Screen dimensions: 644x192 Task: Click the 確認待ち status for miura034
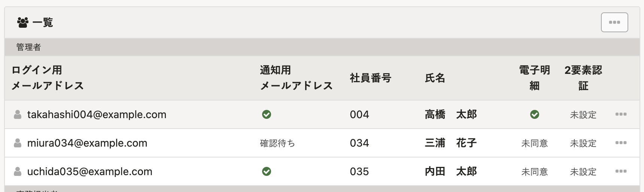click(x=277, y=143)
